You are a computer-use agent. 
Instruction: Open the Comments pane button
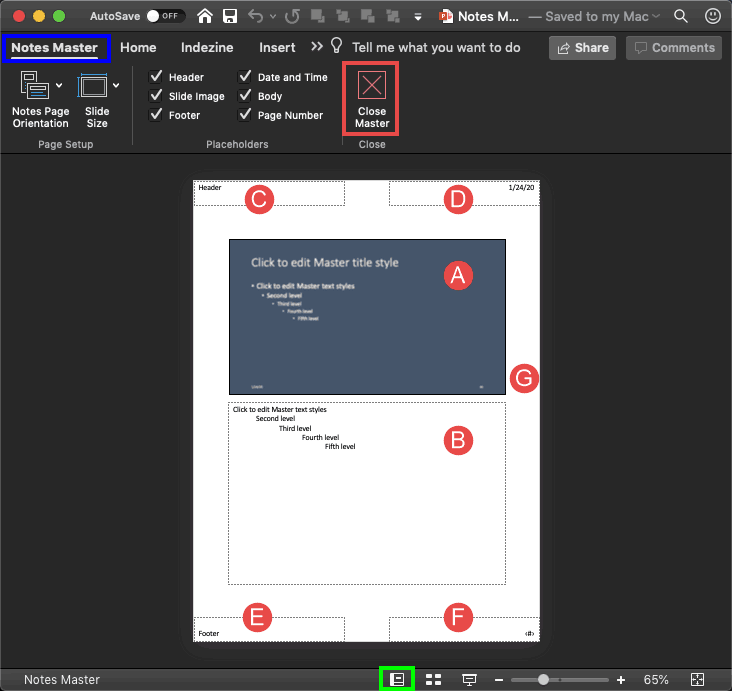[674, 47]
